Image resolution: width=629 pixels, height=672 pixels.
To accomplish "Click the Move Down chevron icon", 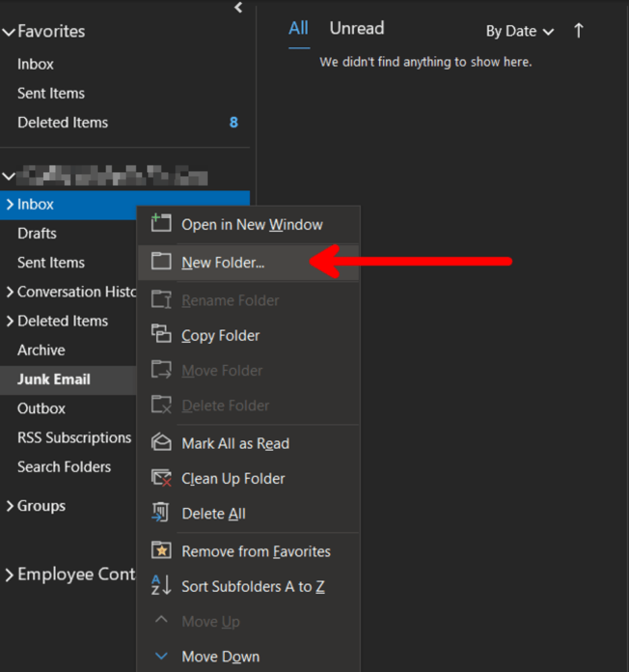I will (x=161, y=656).
